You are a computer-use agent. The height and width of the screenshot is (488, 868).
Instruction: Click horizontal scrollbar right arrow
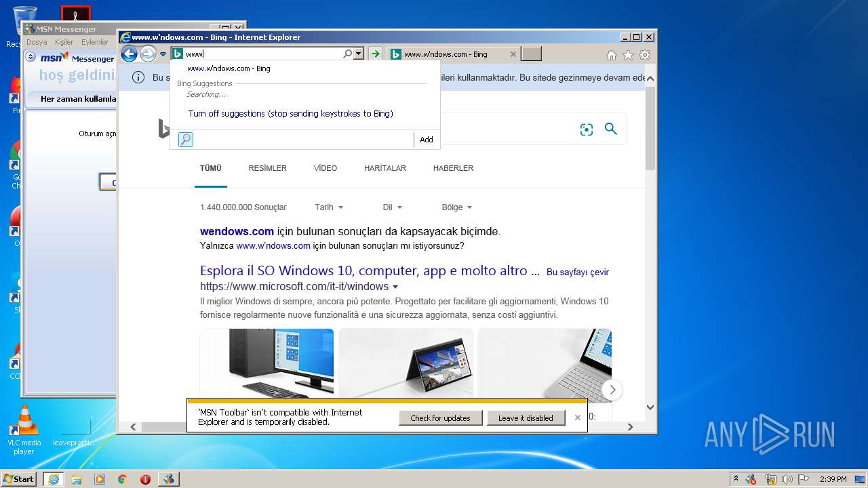[x=630, y=427]
